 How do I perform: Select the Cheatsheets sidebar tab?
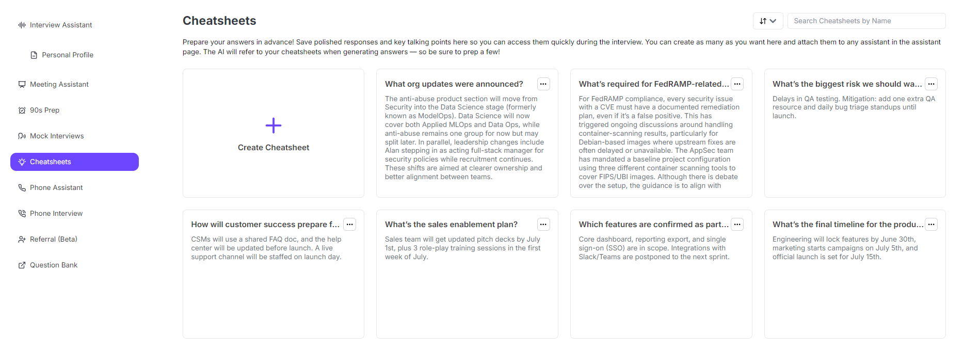pos(74,162)
